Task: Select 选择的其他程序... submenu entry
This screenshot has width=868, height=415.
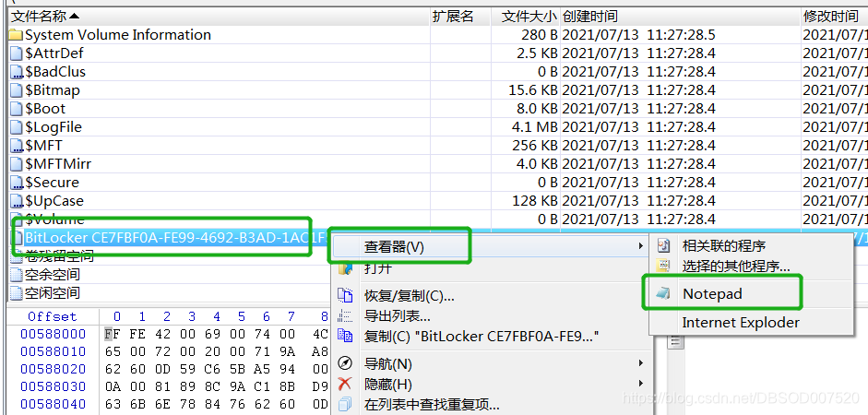Action: point(736,267)
